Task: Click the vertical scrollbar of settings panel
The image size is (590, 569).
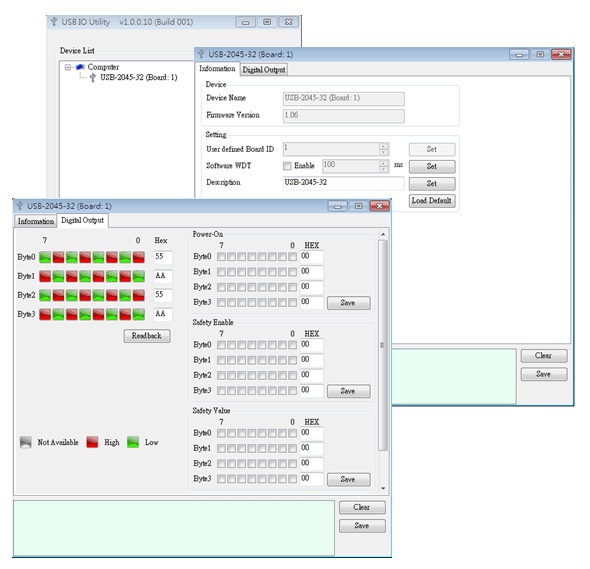Action: pyautogui.click(x=383, y=345)
